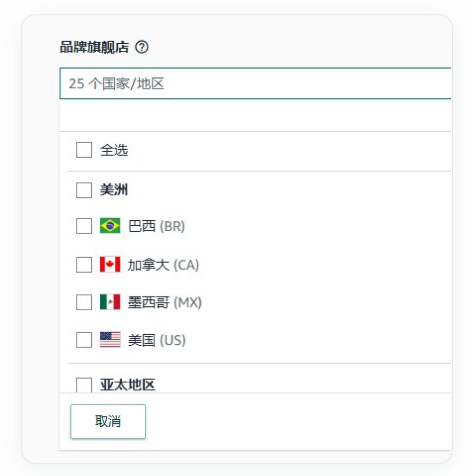Select the 加拿大 (CA) checkbox
472x476 pixels.
point(84,265)
